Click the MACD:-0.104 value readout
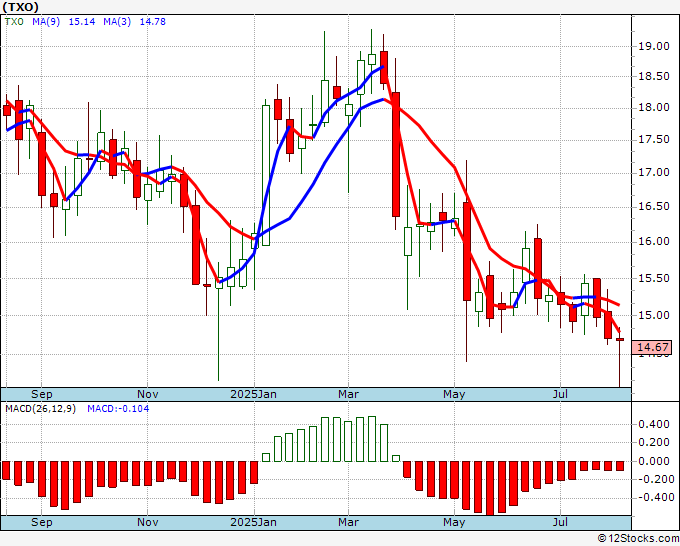The image size is (680, 546). tap(118, 409)
